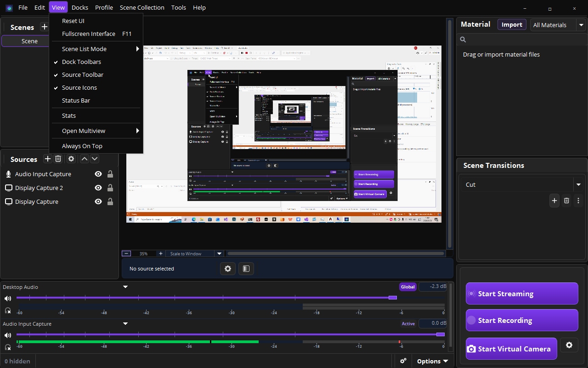This screenshot has height=368, width=588.
Task: Delete scene transition with trash icon
Action: point(566,201)
